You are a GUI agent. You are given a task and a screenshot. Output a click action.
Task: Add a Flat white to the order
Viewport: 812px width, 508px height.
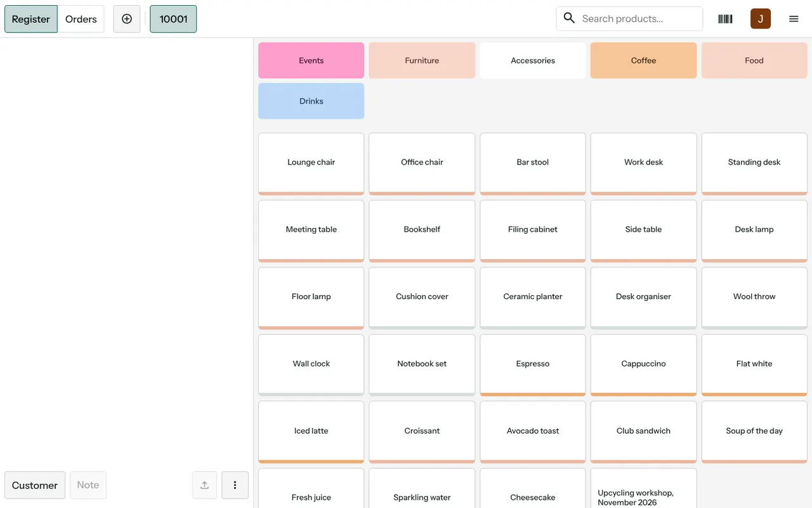coord(754,364)
